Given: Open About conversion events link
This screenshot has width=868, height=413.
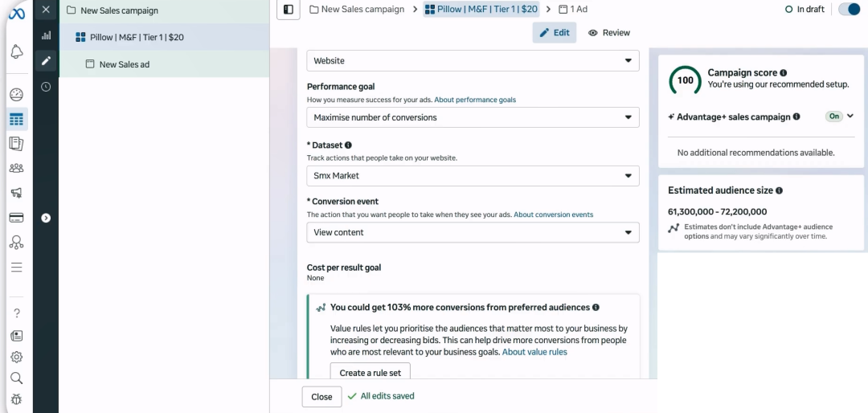Looking at the screenshot, I should (553, 215).
